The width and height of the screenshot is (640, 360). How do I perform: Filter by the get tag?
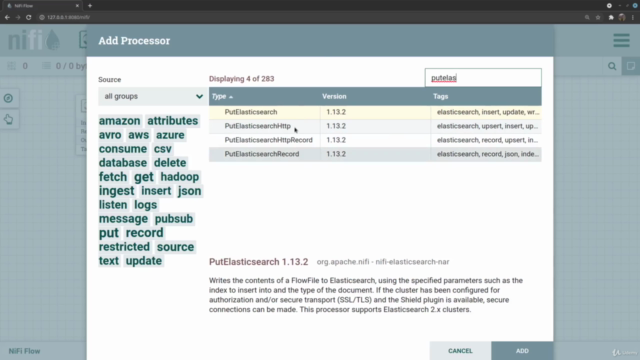144,177
